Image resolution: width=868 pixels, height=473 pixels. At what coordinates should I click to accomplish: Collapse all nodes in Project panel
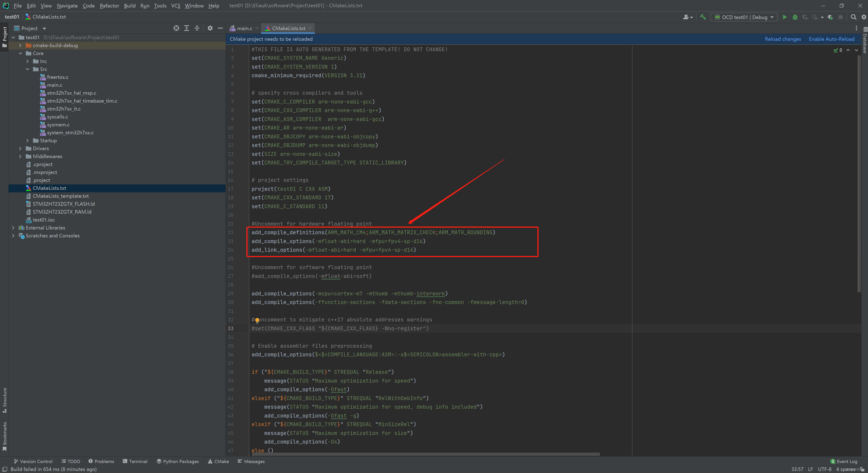point(197,28)
